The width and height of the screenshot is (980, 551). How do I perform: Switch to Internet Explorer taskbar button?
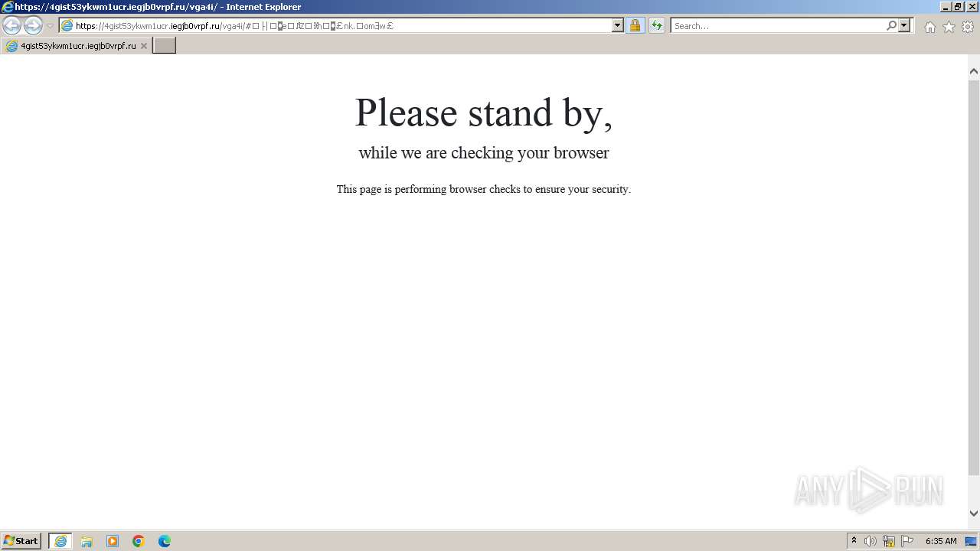point(60,541)
